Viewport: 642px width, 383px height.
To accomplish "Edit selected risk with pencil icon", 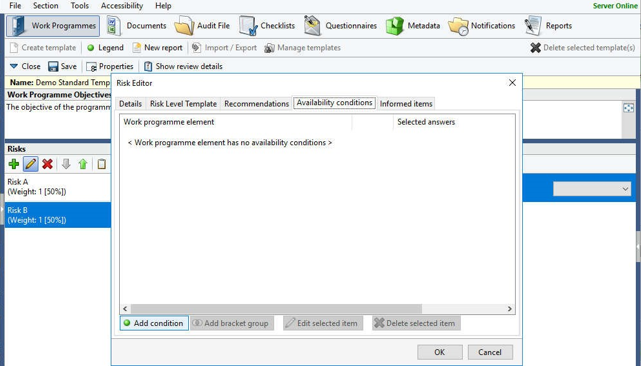I will click(30, 164).
